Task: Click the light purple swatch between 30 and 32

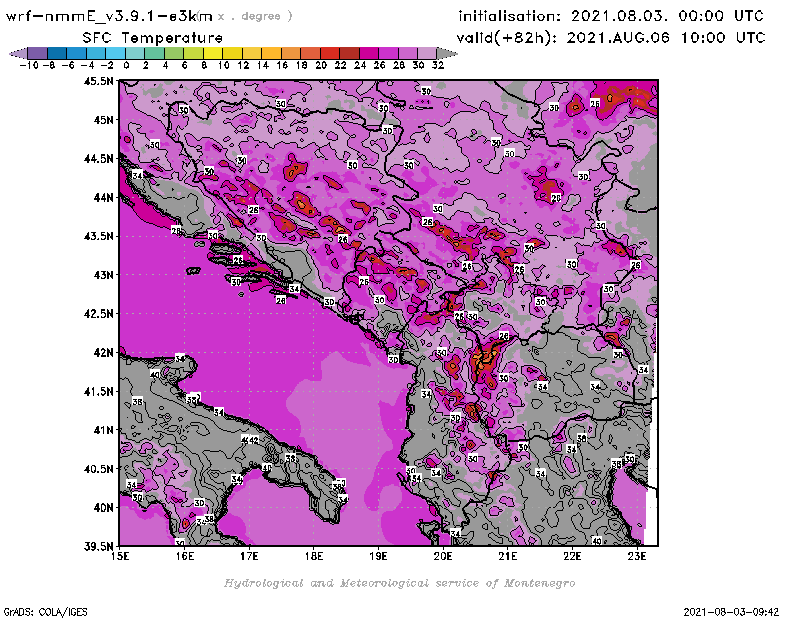Action: tap(428, 53)
